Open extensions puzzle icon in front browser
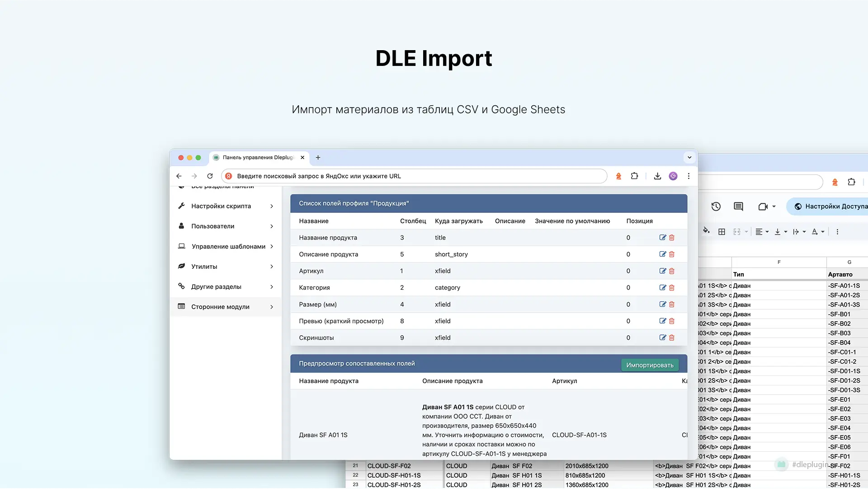The height and width of the screenshot is (492, 868). [635, 176]
